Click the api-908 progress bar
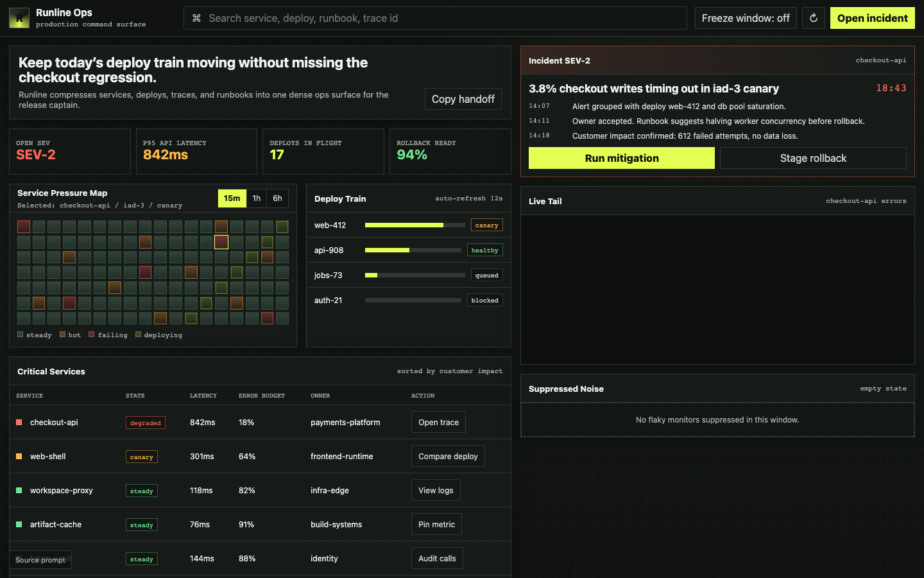 (413, 250)
